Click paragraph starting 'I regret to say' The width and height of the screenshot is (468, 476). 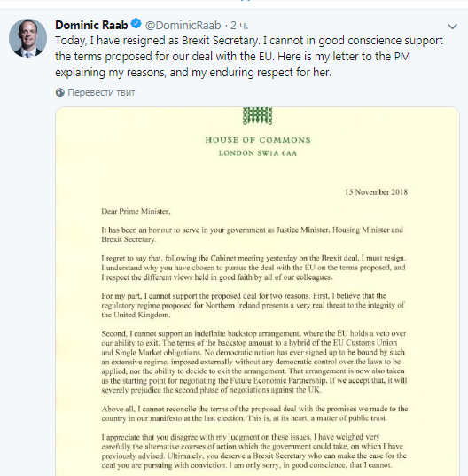[253, 268]
